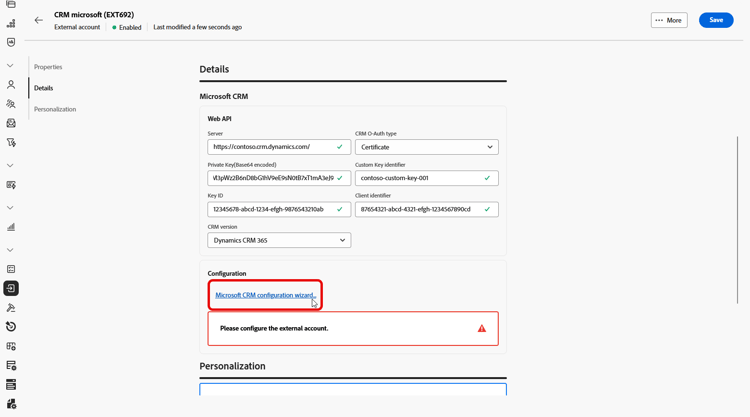The width and height of the screenshot is (750, 417).
Task: Go to the Personalization section tab
Action: coord(55,109)
